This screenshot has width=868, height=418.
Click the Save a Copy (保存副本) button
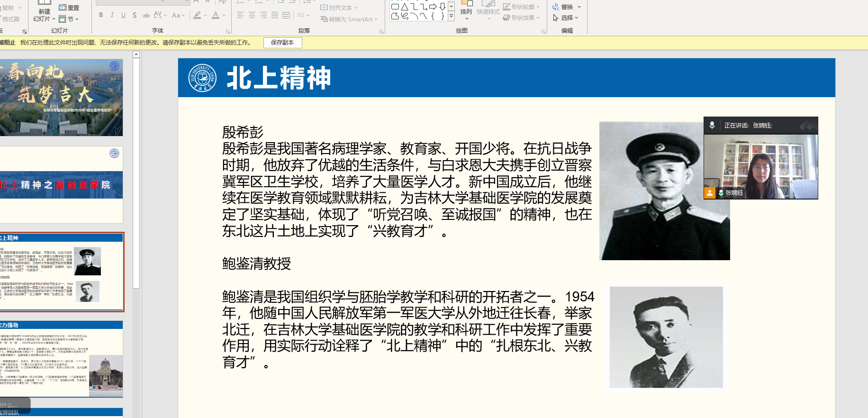click(282, 43)
